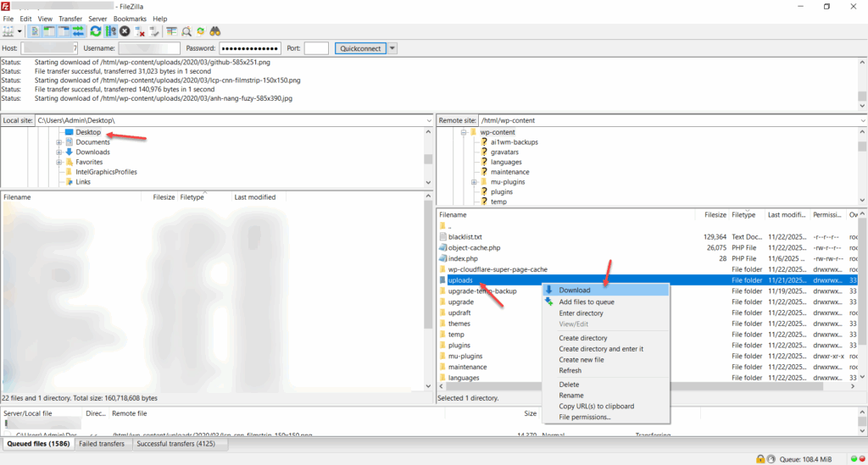Toggle transfer queue display icon
The height and width of the screenshot is (465, 868).
(77, 31)
